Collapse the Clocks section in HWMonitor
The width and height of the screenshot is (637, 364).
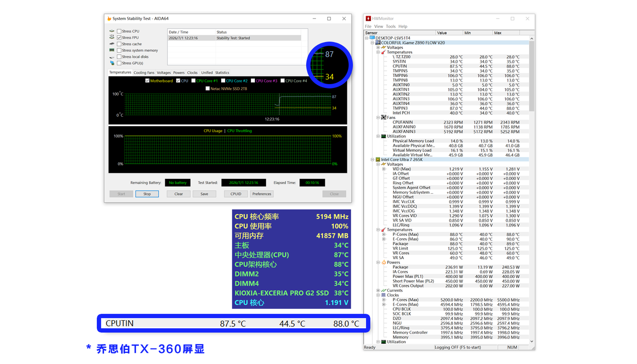[x=378, y=295]
